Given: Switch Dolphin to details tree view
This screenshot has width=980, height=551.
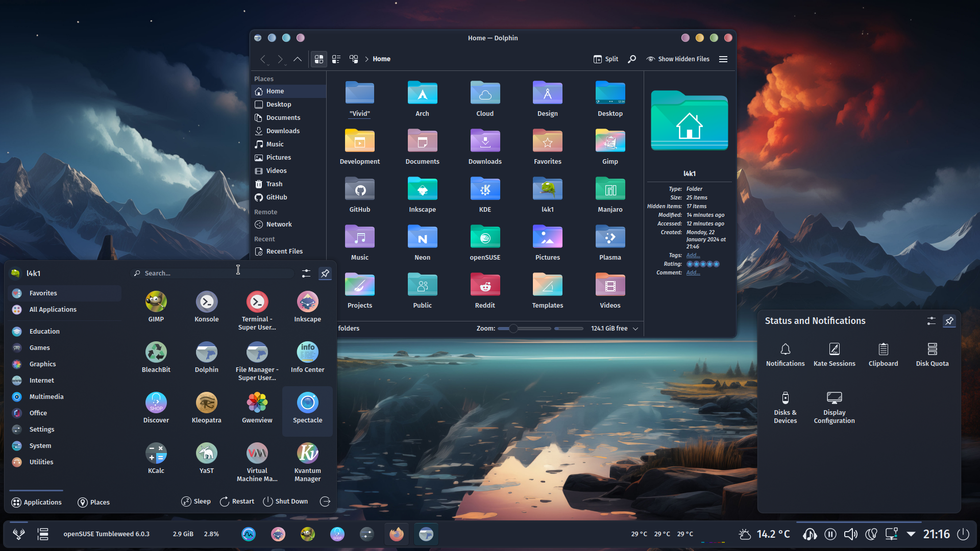Looking at the screenshot, I should pos(354,59).
